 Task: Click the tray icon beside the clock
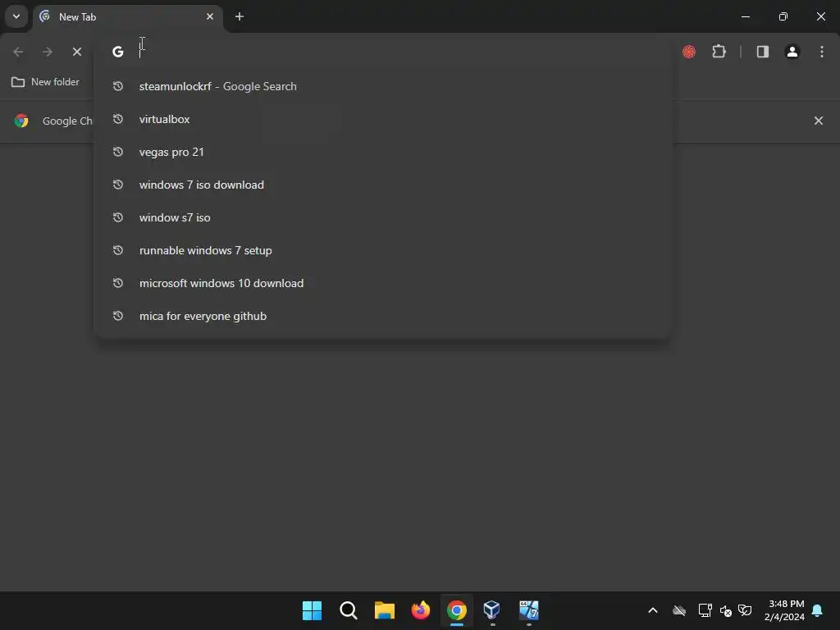[745, 610]
